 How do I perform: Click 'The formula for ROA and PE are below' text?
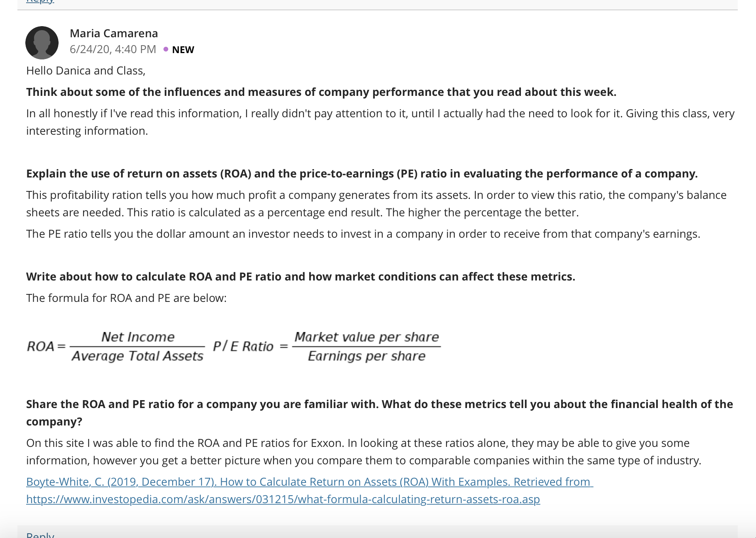[x=126, y=298]
